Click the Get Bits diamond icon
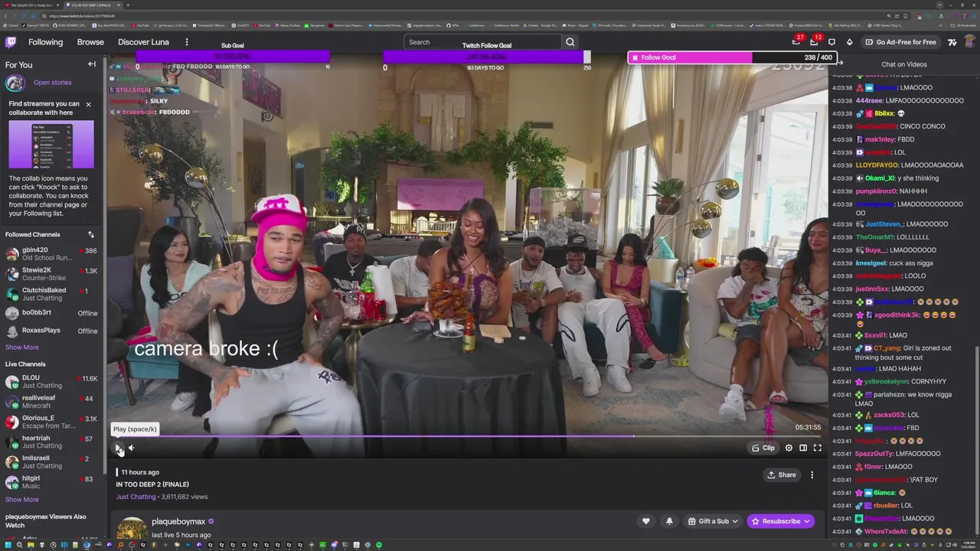The height and width of the screenshot is (551, 980). click(x=849, y=42)
